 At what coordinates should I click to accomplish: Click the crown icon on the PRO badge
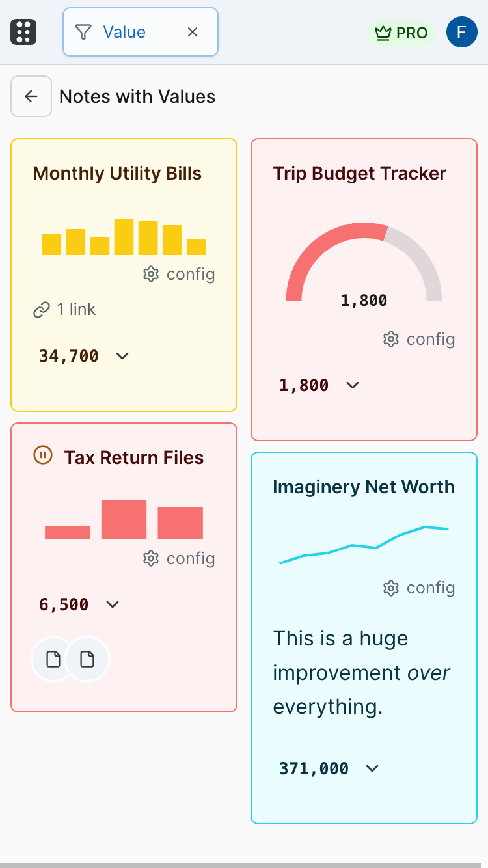(383, 32)
